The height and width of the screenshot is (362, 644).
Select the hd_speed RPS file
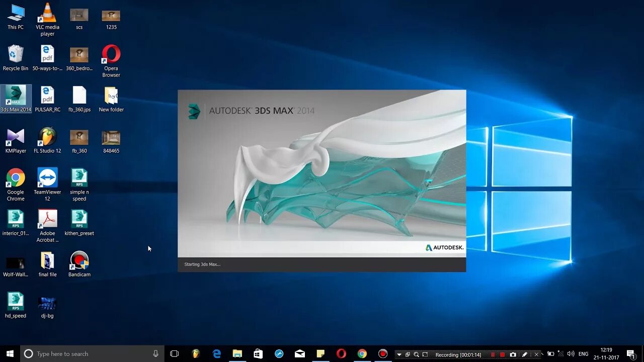pos(16,305)
